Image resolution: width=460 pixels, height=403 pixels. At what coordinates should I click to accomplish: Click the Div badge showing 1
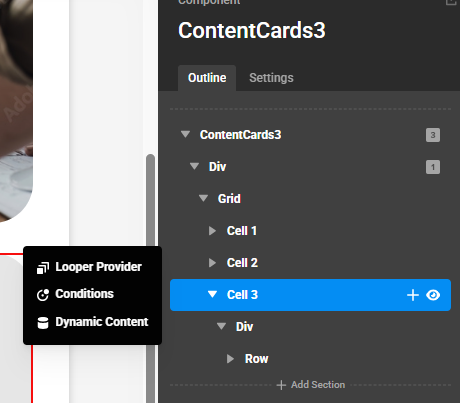(433, 167)
